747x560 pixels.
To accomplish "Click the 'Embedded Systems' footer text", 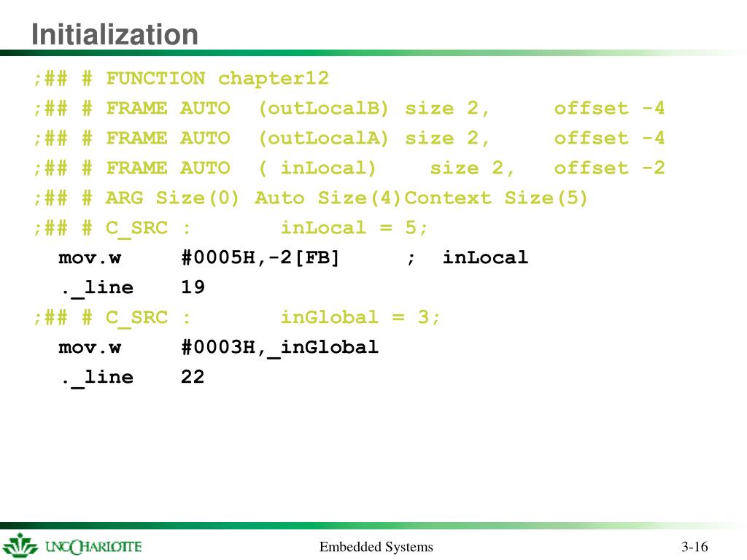I will (376, 547).
